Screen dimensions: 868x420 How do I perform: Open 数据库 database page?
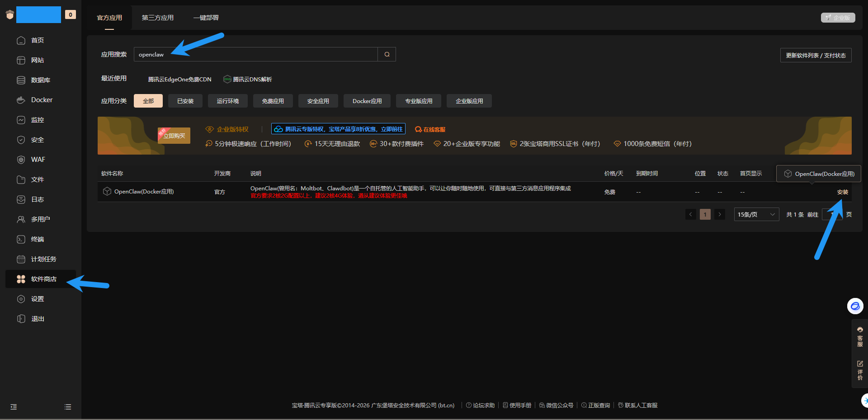(40, 80)
